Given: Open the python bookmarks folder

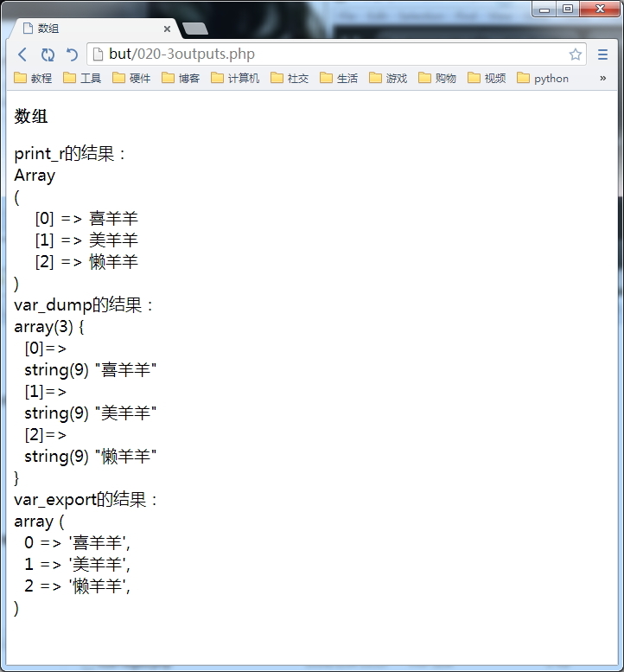Looking at the screenshot, I should (x=543, y=78).
